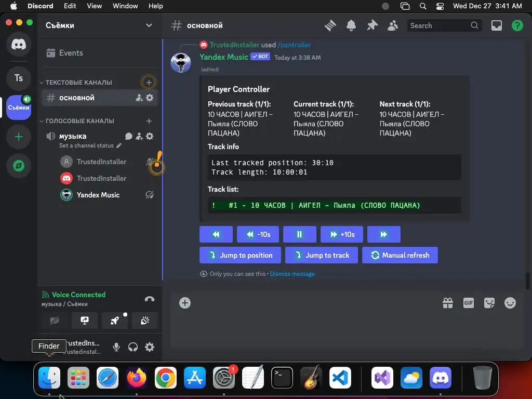Toggle the member list icon

[393, 25]
